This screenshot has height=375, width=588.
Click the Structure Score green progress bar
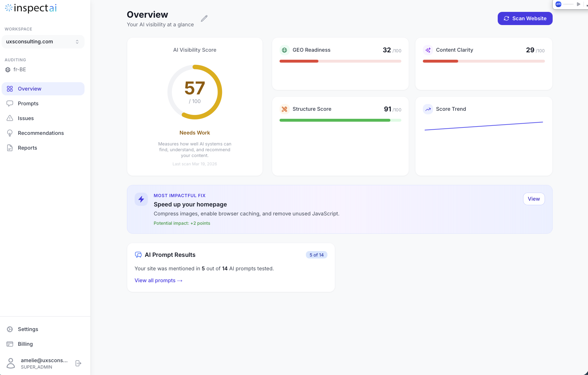tap(340, 120)
